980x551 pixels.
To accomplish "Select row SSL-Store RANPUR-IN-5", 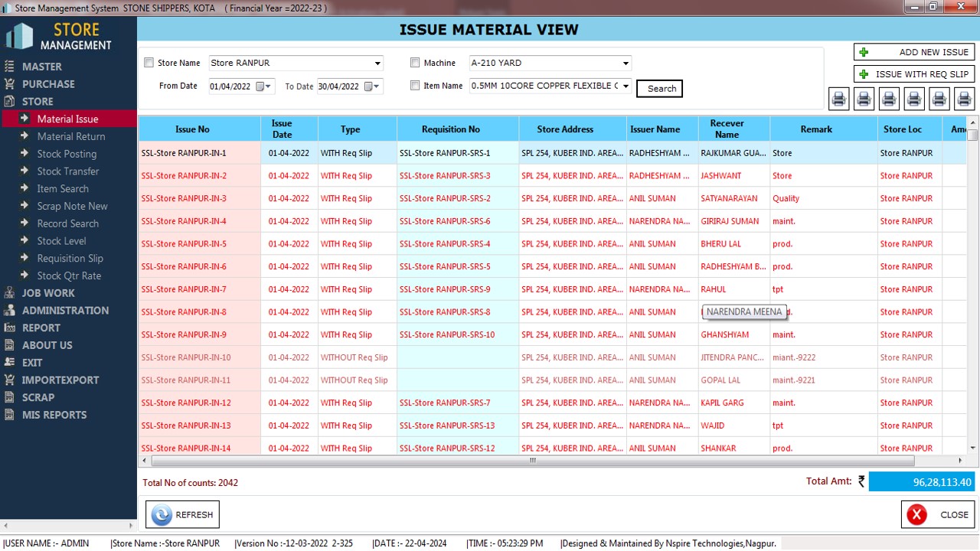I will [x=184, y=244].
